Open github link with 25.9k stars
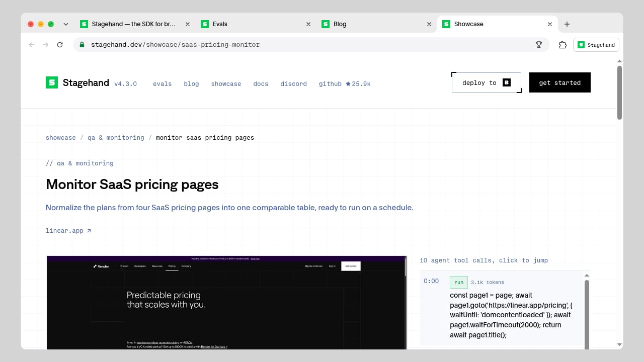This screenshot has width=644, height=362. point(345,84)
